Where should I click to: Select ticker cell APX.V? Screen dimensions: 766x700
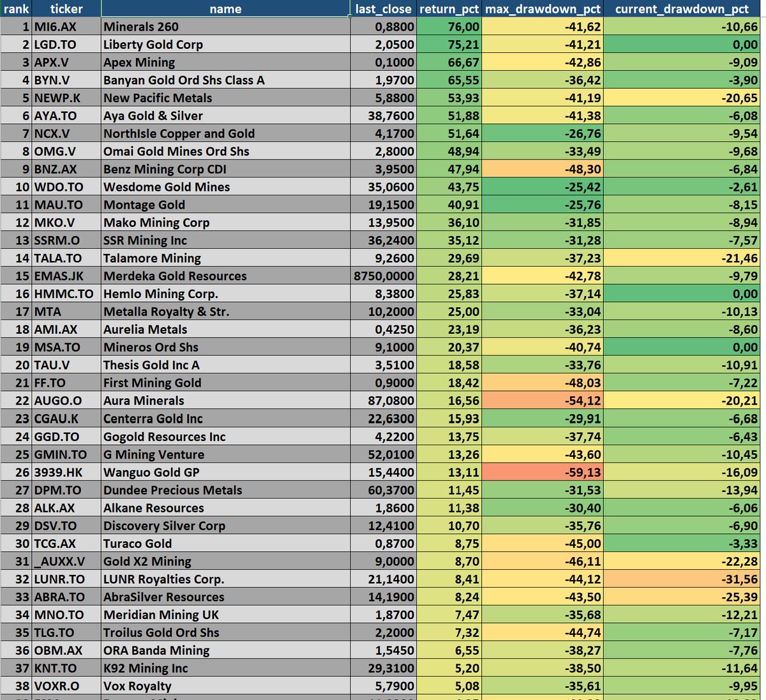66,63
